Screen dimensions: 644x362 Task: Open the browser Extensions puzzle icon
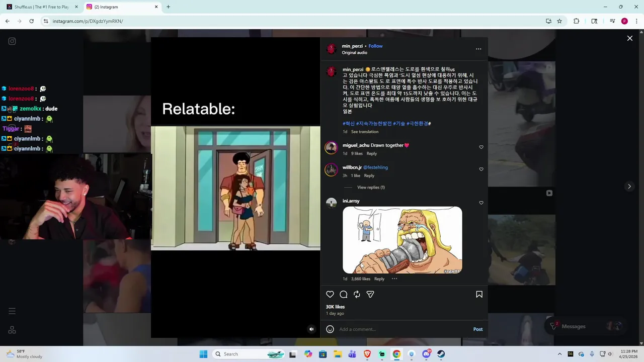coord(577,21)
